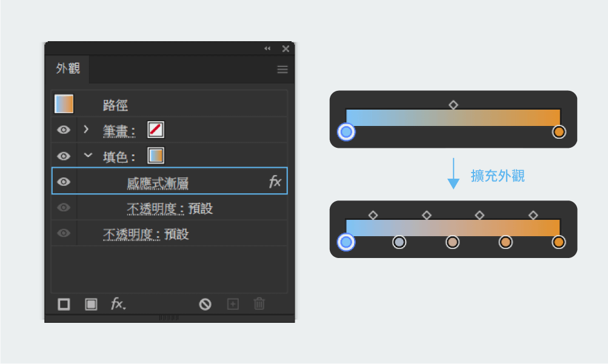Open the Add New Effect fx menu
Screen dimensions: 608x364
(x=118, y=304)
